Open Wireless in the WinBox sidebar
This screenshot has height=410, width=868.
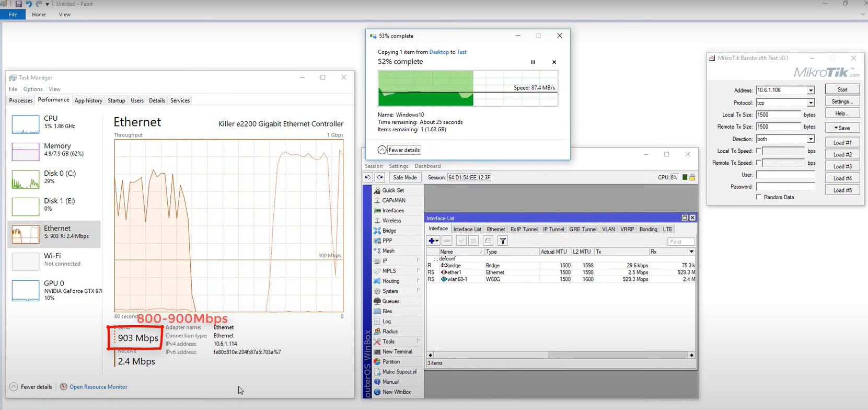click(x=391, y=221)
